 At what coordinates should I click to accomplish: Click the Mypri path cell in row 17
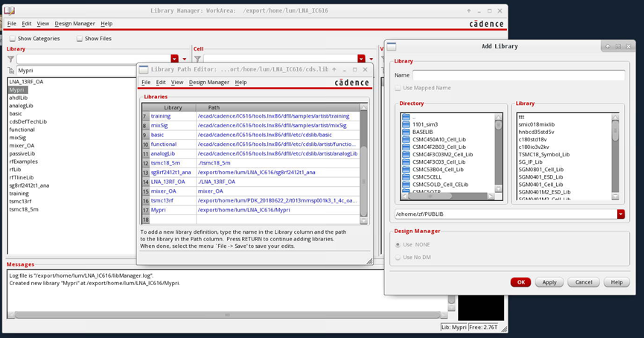[278, 210]
